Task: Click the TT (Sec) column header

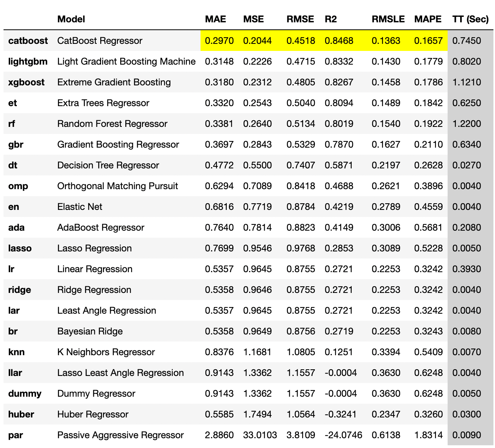Action: click(x=470, y=19)
